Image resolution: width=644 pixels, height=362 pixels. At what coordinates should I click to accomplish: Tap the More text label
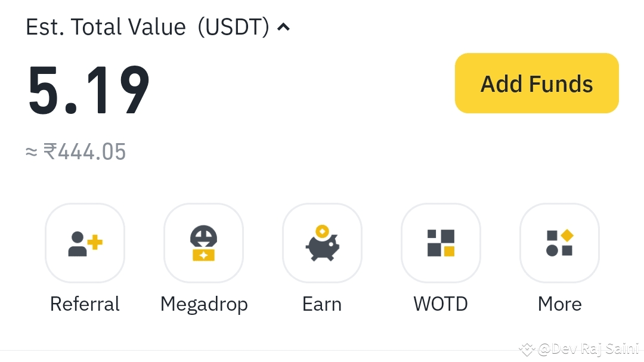559,304
